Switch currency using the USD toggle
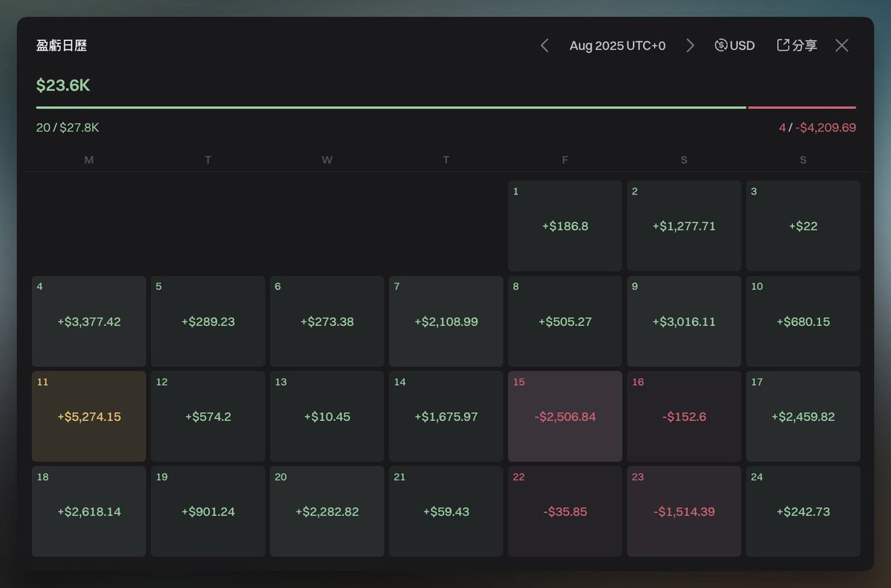 click(734, 46)
